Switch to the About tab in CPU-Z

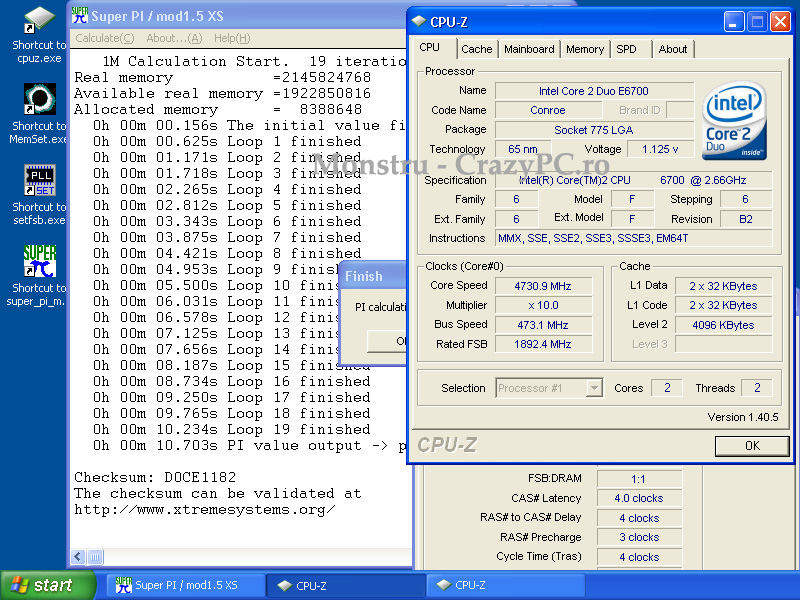(x=672, y=49)
